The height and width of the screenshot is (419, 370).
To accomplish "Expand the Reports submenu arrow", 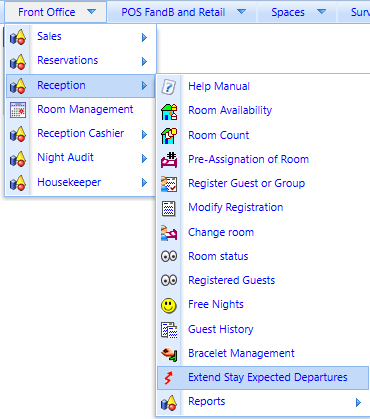I will coord(358,402).
